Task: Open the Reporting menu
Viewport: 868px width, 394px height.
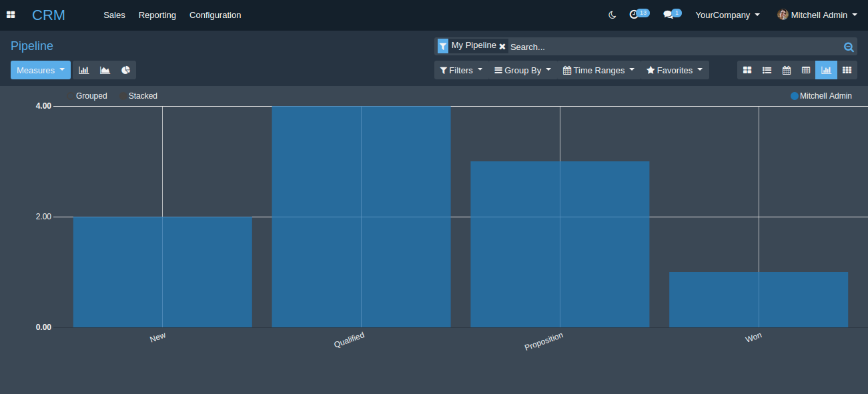Action: tap(157, 15)
